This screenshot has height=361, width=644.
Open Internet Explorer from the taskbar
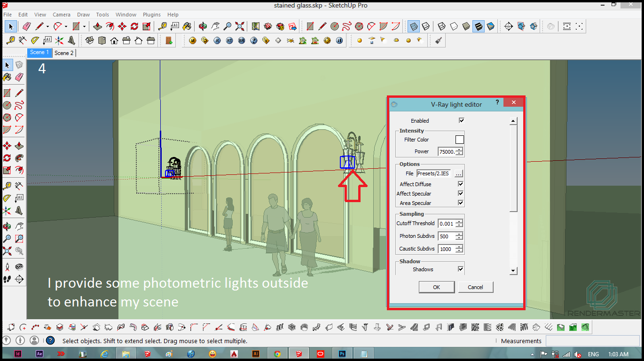click(104, 354)
